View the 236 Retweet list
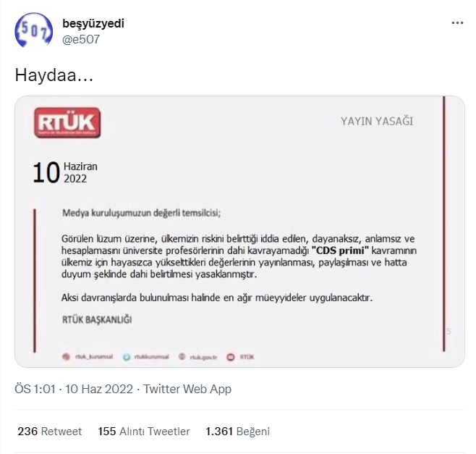476x454 pixels. (49, 432)
